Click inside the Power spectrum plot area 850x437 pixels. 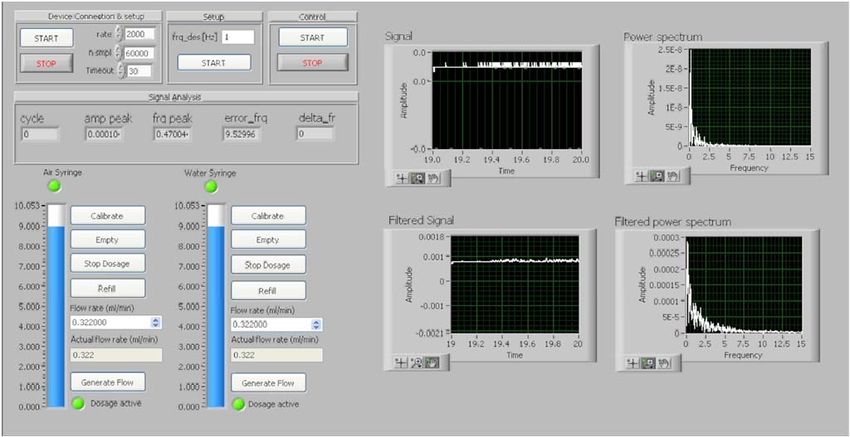click(749, 97)
